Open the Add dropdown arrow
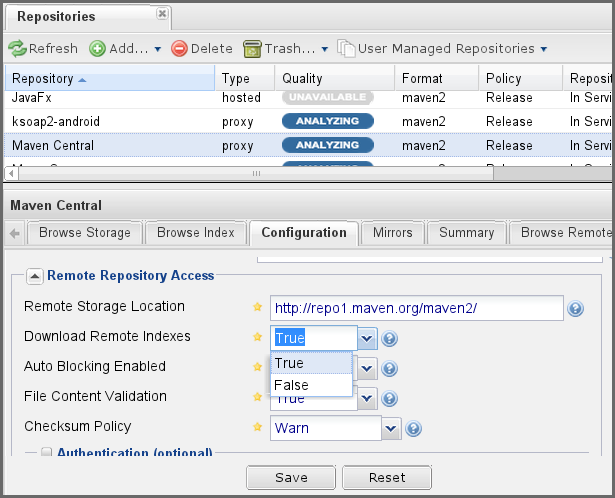The height and width of the screenshot is (498, 615). click(158, 49)
